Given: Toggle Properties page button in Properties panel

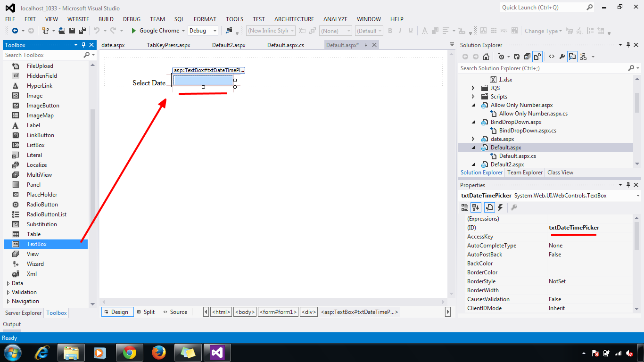Looking at the screenshot, I should point(489,207).
